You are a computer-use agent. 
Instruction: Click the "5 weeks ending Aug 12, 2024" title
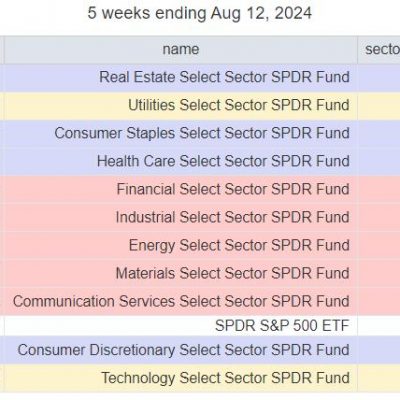pyautogui.click(x=200, y=13)
